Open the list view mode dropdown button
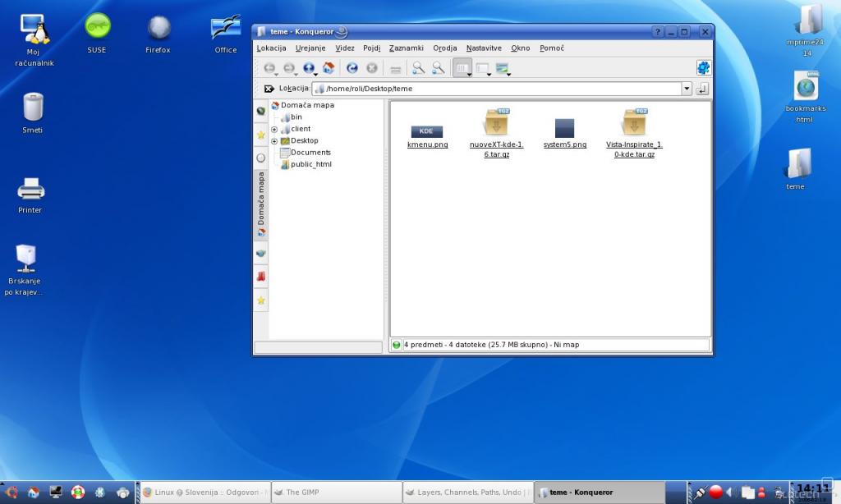Viewport: 841px width, 504px height. [x=483, y=68]
